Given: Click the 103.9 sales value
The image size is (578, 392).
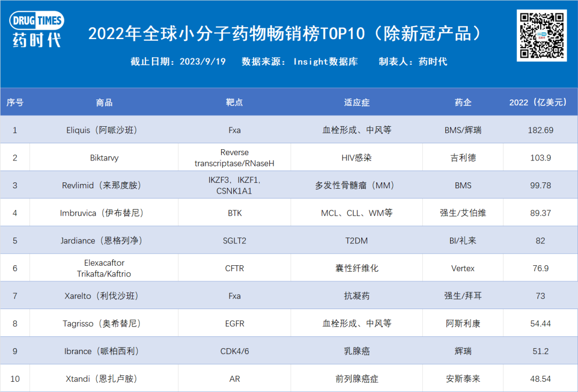Looking at the screenshot, I should [x=541, y=158].
